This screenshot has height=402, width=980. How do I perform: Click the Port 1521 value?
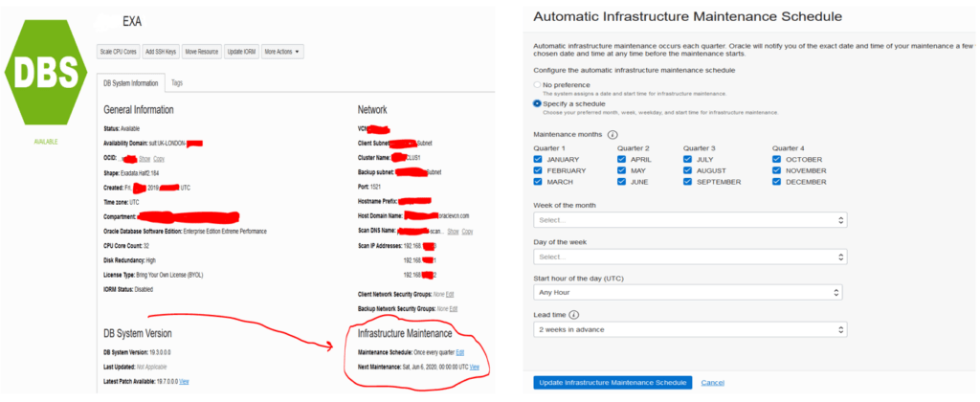tap(375, 187)
